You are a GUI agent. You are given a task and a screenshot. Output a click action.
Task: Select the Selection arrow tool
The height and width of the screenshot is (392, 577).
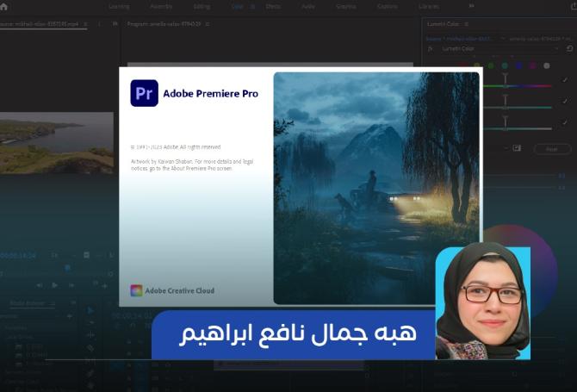click(90, 311)
